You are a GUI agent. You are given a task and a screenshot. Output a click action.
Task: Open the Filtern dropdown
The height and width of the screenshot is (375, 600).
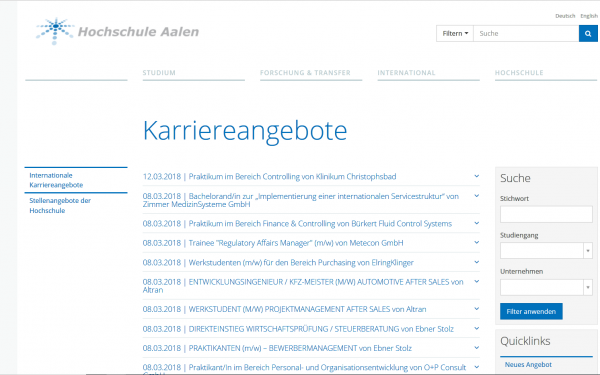(x=455, y=34)
